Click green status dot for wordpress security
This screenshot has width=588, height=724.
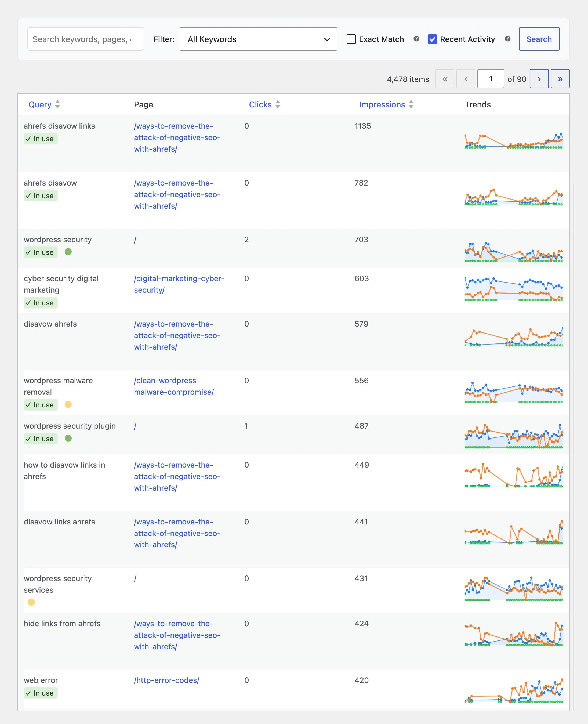68,252
